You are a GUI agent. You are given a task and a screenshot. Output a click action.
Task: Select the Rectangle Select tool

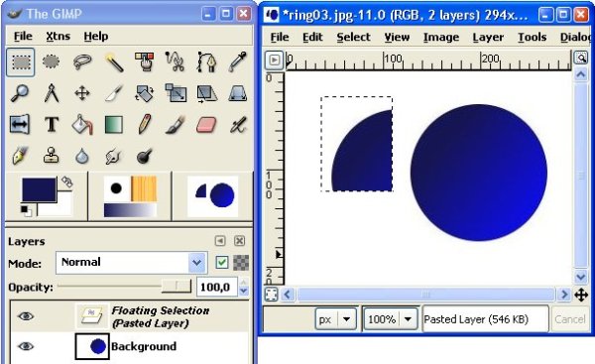tap(21, 62)
